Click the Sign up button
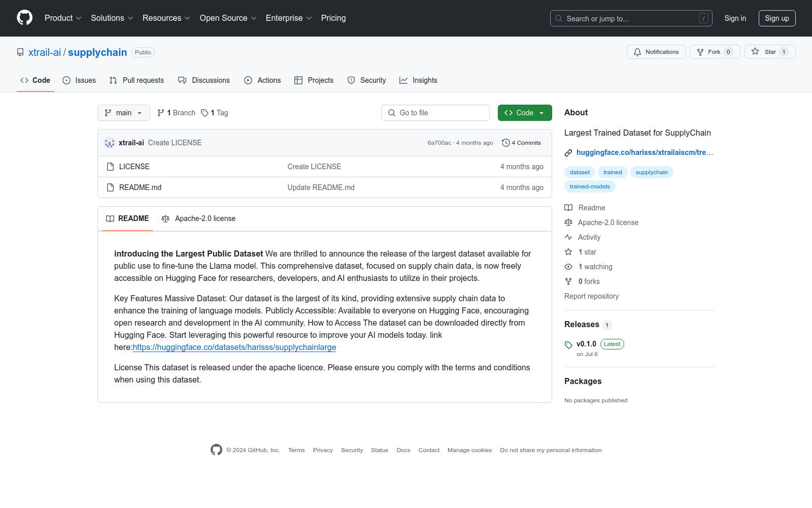Image resolution: width=812 pixels, height=508 pixels. point(777,18)
